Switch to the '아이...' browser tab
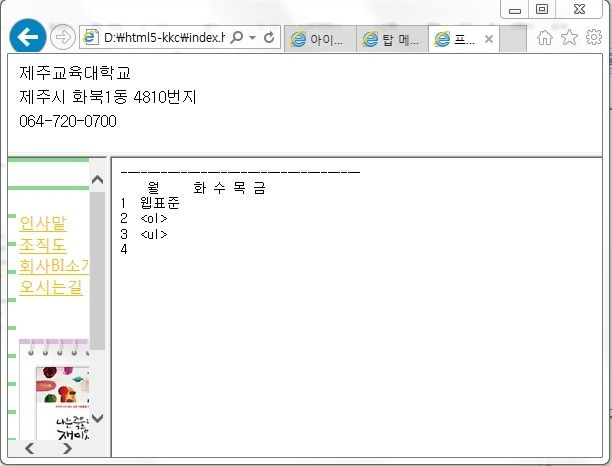 tap(320, 39)
